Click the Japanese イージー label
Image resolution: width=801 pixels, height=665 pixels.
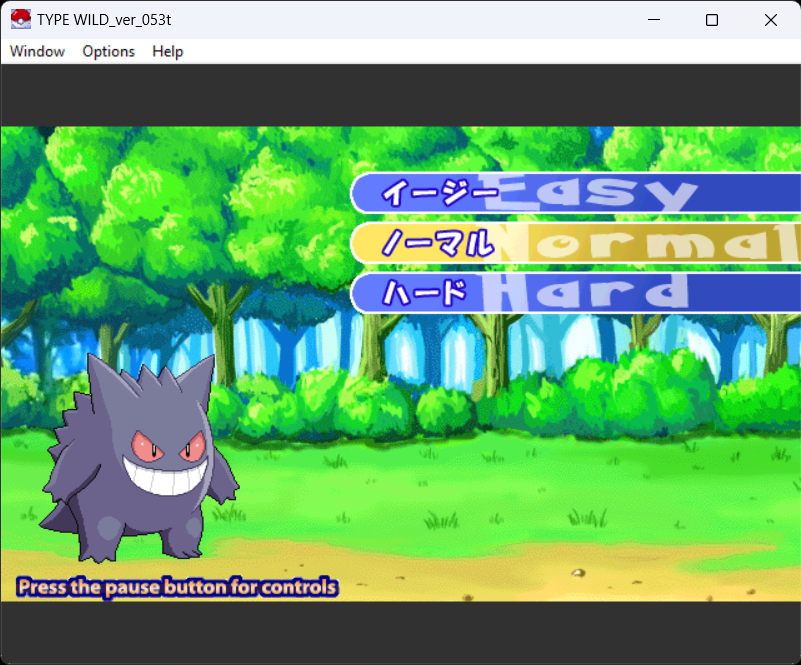(x=438, y=192)
